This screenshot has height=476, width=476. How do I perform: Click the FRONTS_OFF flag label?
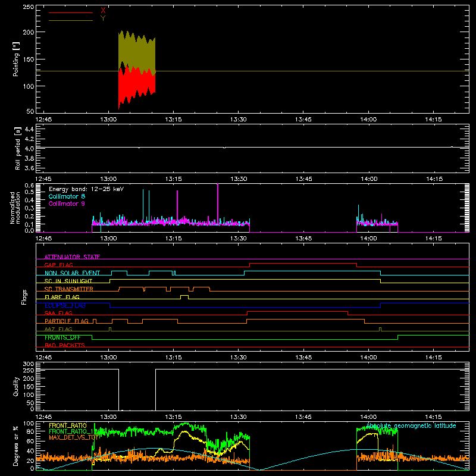click(62, 337)
